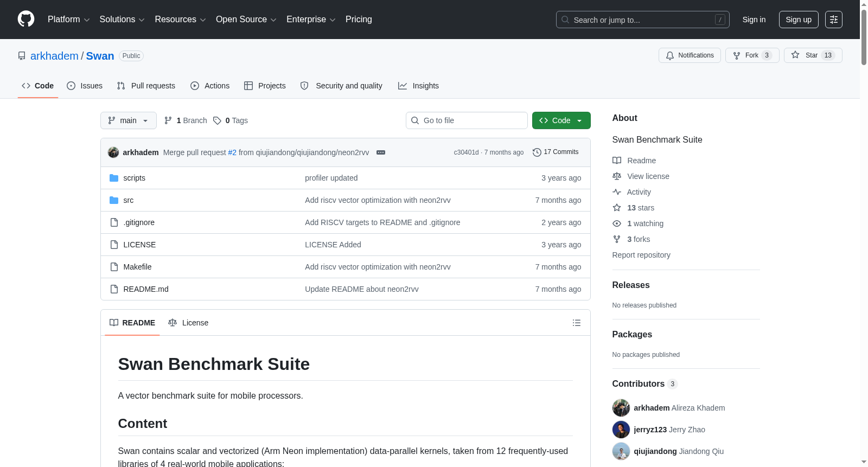
Task: Click the Sign in link
Action: click(754, 20)
